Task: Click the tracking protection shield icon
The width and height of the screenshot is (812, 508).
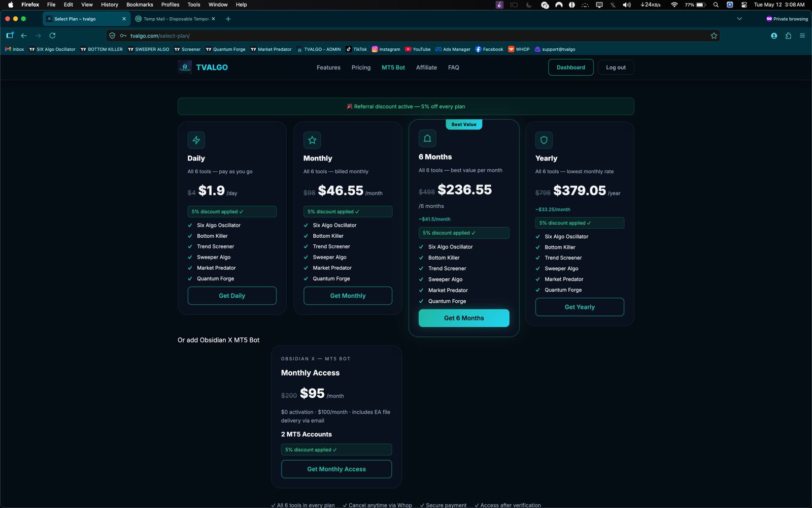Action: click(x=113, y=36)
